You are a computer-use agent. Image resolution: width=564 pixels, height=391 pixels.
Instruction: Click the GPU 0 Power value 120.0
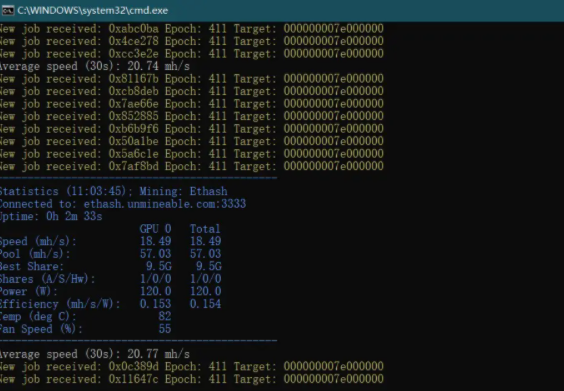(155, 291)
